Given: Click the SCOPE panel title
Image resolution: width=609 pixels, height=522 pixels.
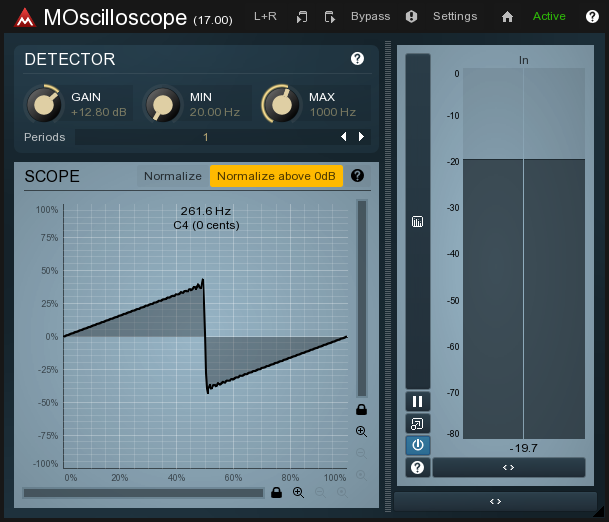Looking at the screenshot, I should click(52, 176).
